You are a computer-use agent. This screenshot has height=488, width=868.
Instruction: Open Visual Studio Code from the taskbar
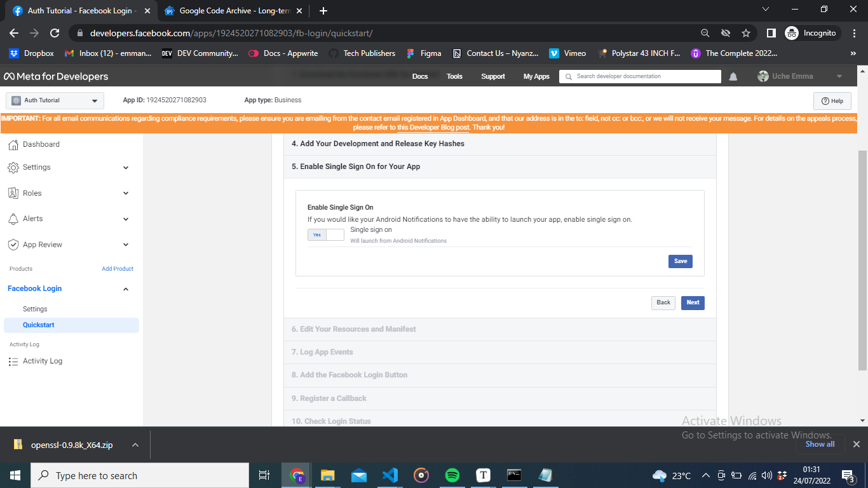(390, 475)
